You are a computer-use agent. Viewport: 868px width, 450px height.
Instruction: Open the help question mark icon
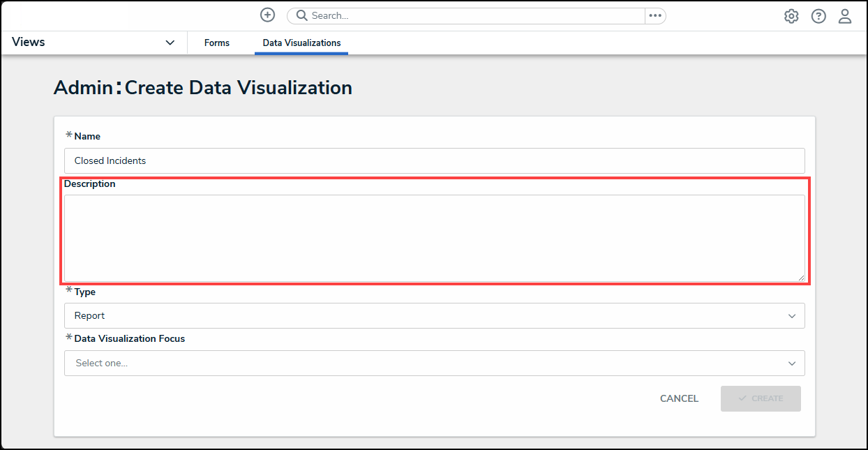818,16
